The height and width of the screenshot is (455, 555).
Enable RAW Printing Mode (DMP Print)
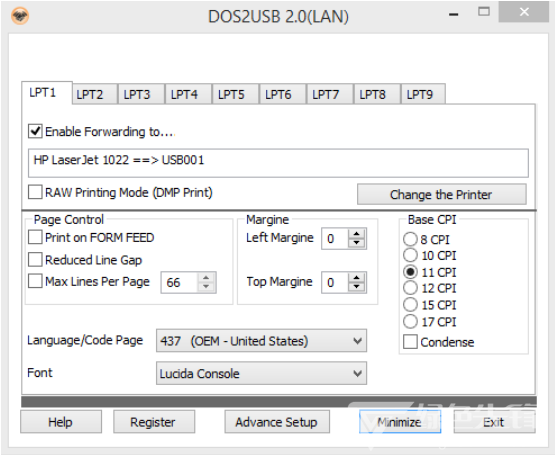(x=35, y=192)
